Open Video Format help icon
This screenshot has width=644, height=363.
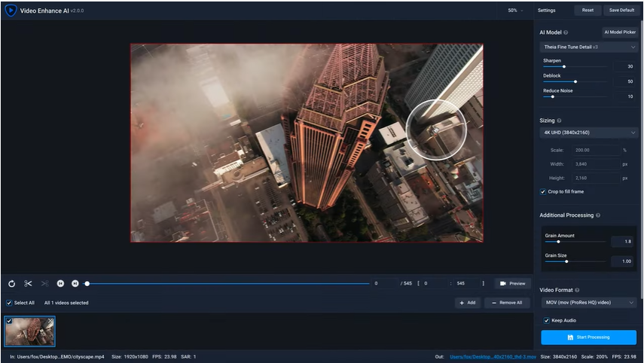577,290
